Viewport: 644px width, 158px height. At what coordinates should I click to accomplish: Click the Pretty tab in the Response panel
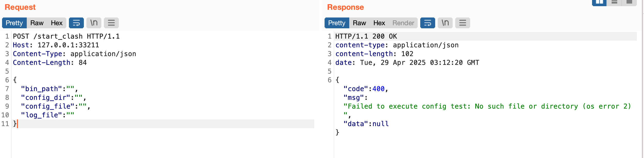tap(337, 23)
